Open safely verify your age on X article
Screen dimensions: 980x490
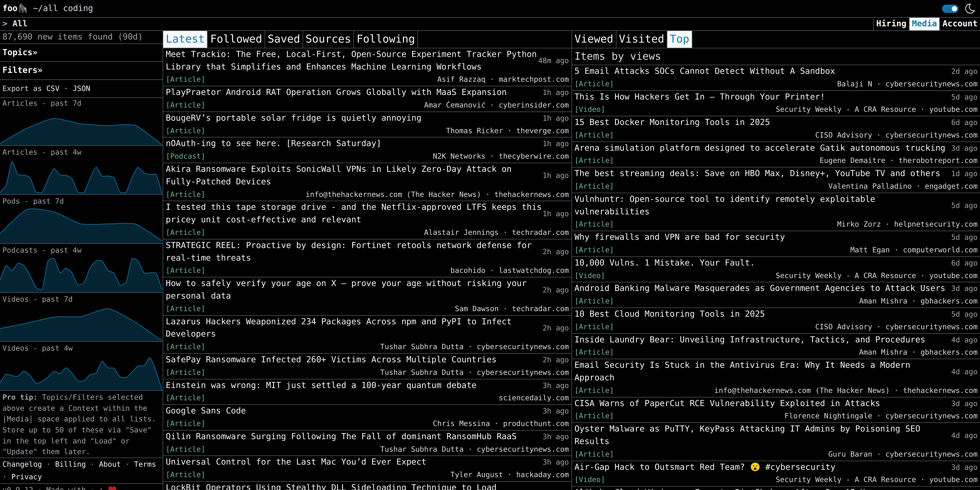coord(346,289)
